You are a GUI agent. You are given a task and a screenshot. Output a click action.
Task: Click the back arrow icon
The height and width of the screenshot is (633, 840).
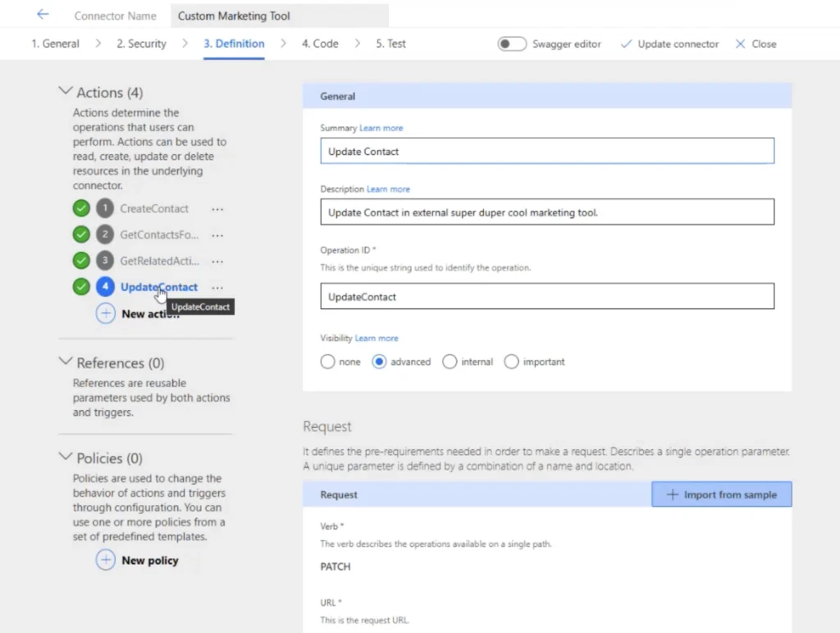[43, 15]
